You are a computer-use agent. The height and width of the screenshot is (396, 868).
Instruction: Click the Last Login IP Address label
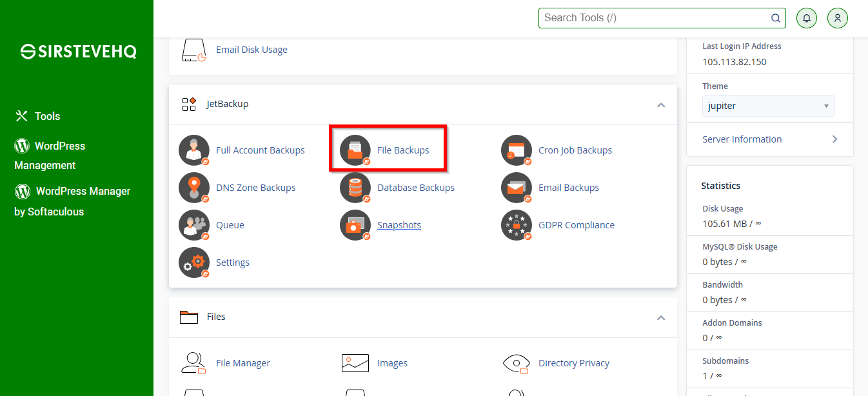tap(742, 46)
